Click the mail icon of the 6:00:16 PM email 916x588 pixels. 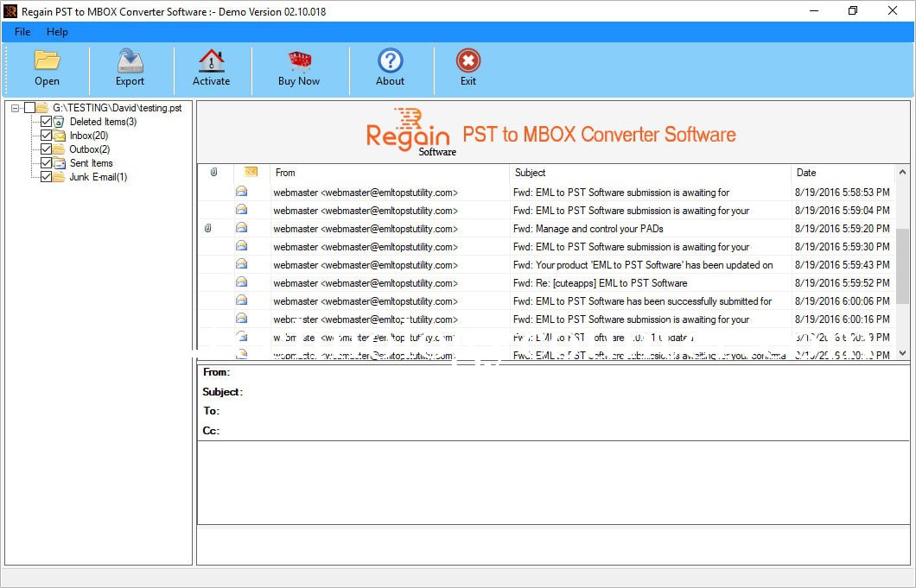pyautogui.click(x=241, y=319)
